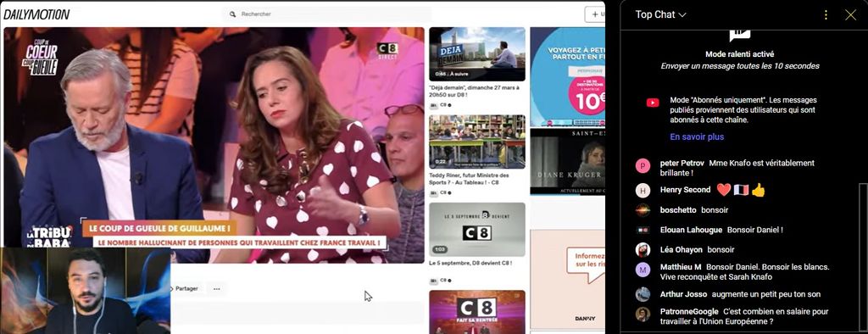Open the Teddy Riner video thumbnail
The width and height of the screenshot is (868, 334).
pyautogui.click(x=477, y=142)
